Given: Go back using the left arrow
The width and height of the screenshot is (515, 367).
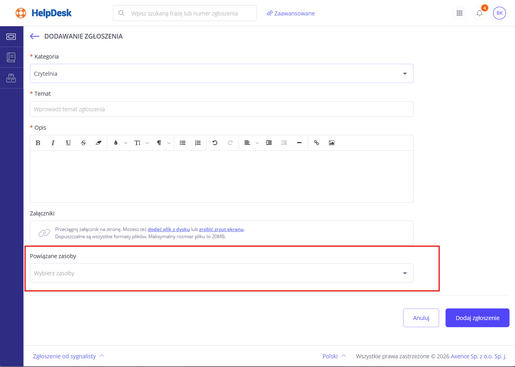Looking at the screenshot, I should (34, 36).
